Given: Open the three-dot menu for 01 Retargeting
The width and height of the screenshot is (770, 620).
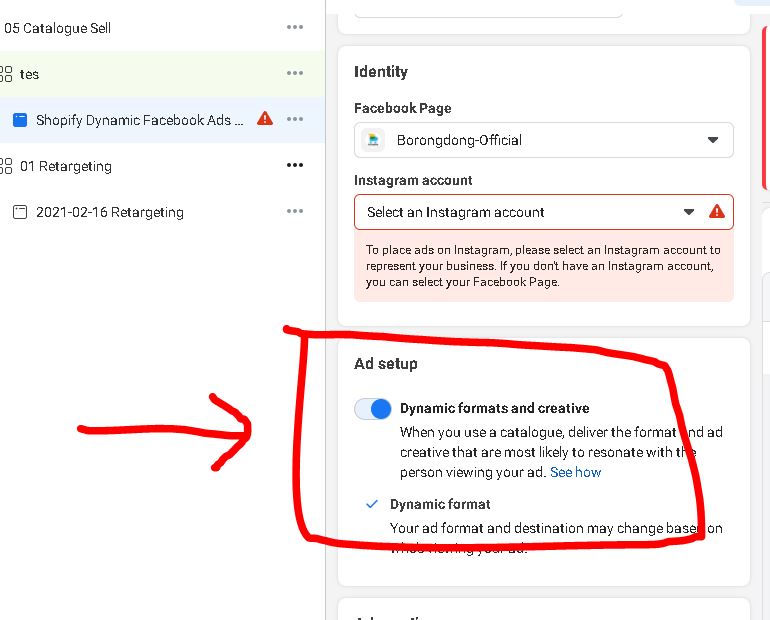Looking at the screenshot, I should (x=295, y=165).
